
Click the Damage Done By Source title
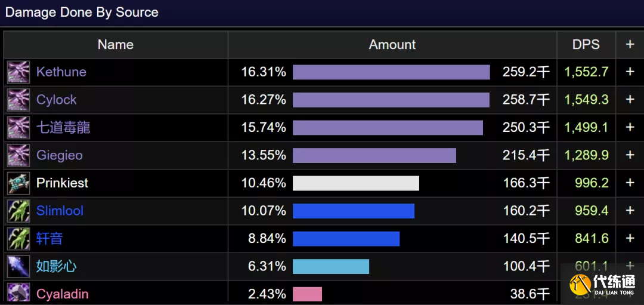click(x=82, y=13)
